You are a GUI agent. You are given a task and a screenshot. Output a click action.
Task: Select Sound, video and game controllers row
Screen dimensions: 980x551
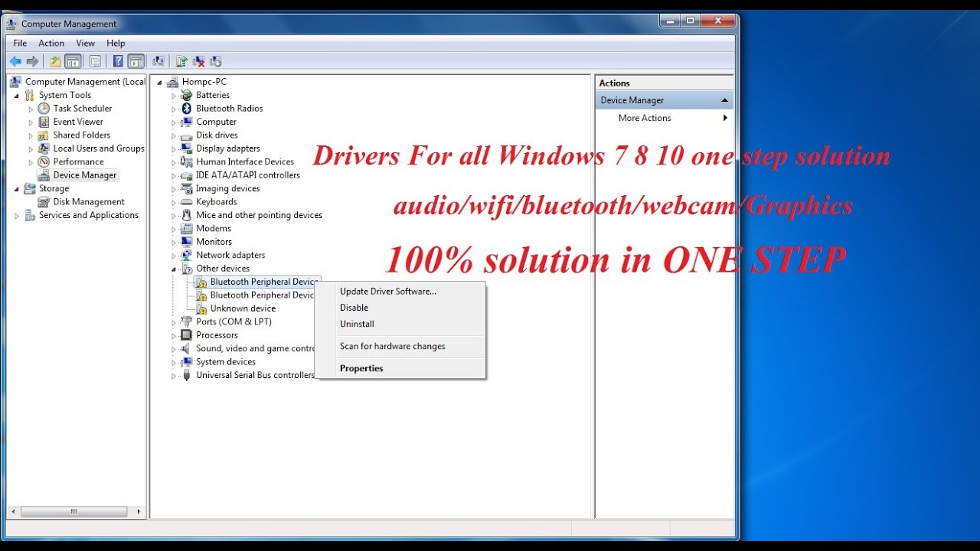point(256,349)
